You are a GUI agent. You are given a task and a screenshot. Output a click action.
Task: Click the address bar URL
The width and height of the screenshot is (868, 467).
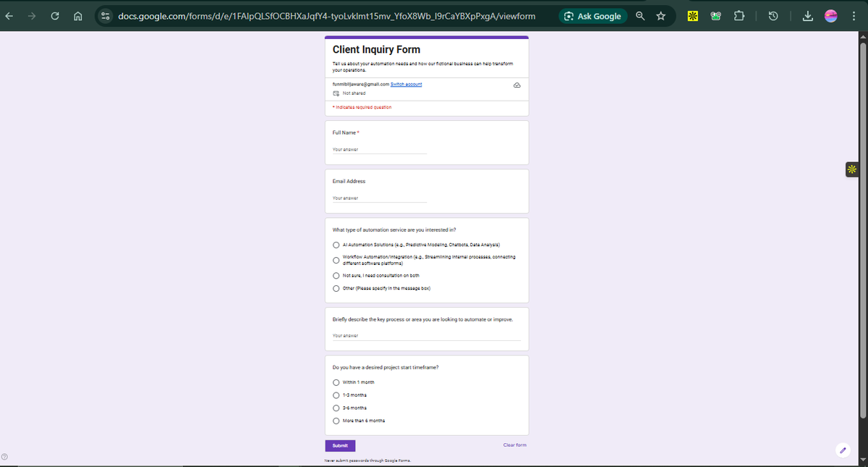[326, 16]
